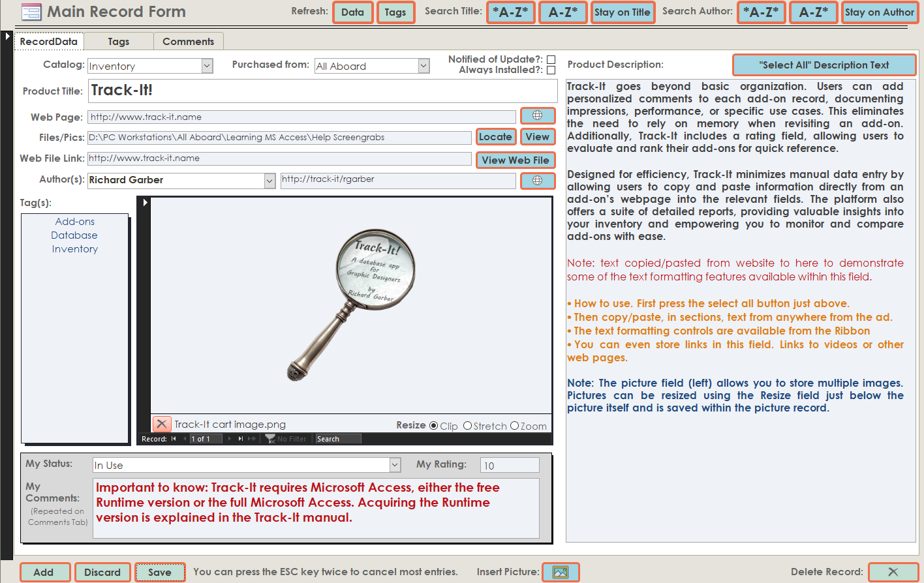
Task: Click the author URL field
Action: tap(398, 180)
